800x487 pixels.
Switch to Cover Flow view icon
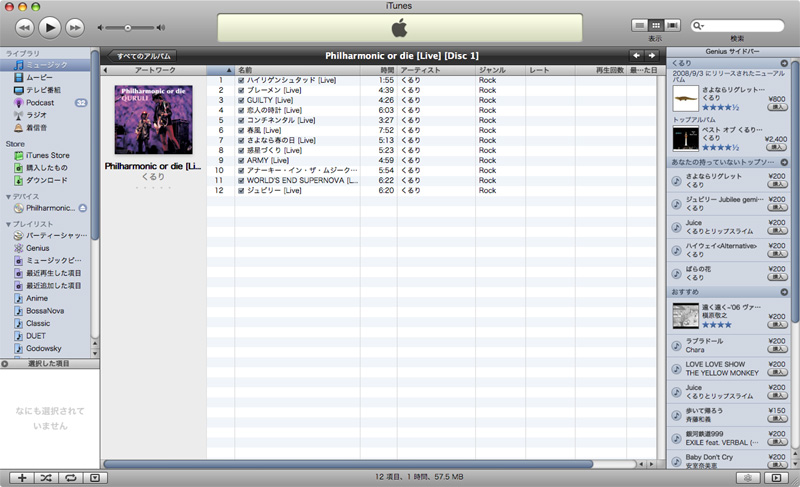pos(672,25)
